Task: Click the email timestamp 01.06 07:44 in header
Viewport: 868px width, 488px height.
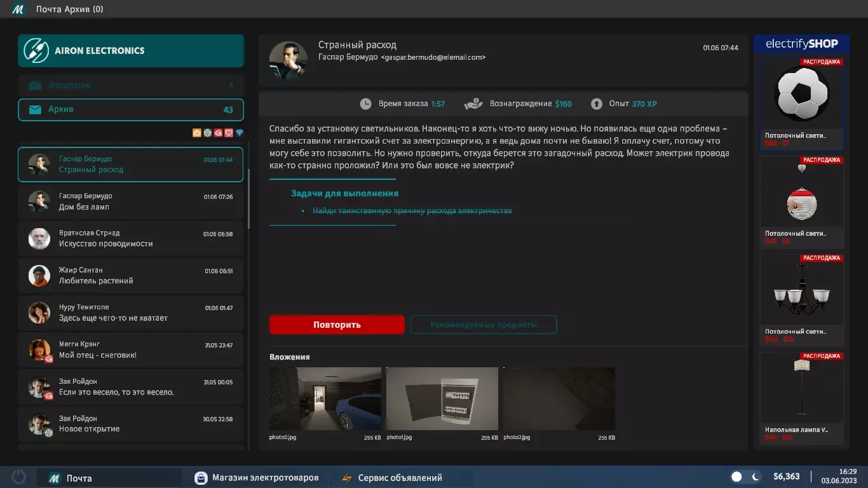Action: click(x=721, y=48)
